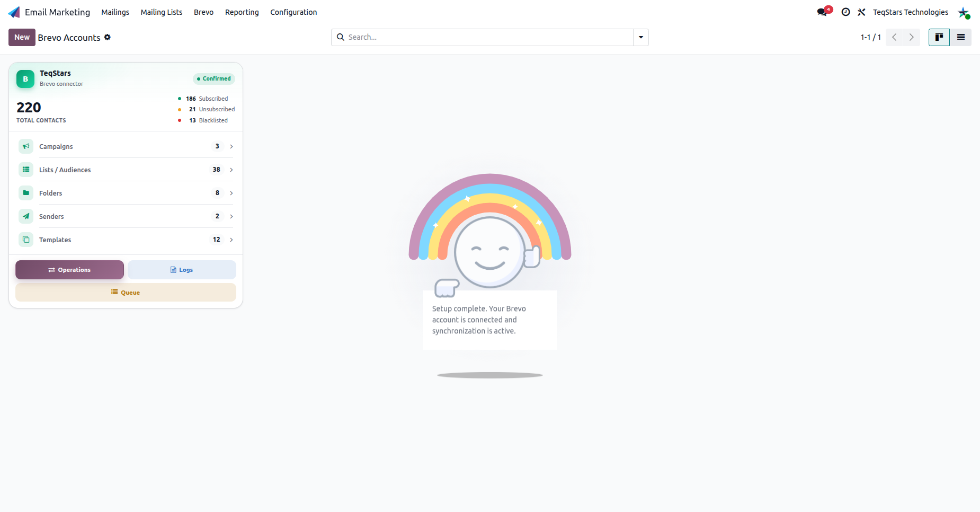The image size is (980, 512).
Task: Click the Email Marketing app title
Action: click(x=57, y=12)
